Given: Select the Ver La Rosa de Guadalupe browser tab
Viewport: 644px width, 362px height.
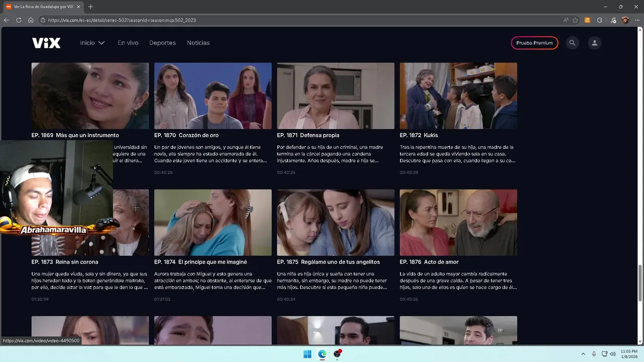Looking at the screenshot, I should pos(43,7).
